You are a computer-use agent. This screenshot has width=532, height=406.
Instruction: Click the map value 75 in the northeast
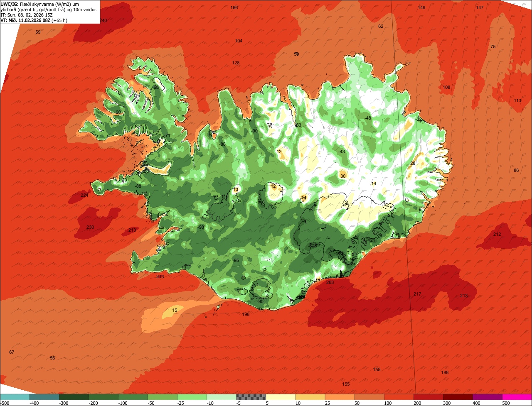(x=493, y=46)
